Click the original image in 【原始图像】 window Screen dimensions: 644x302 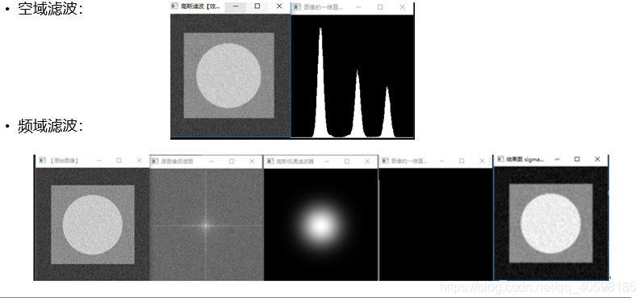(92, 224)
